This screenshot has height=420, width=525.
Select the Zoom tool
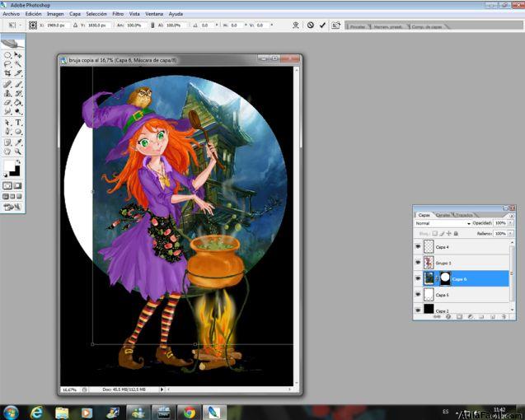[x=18, y=152]
